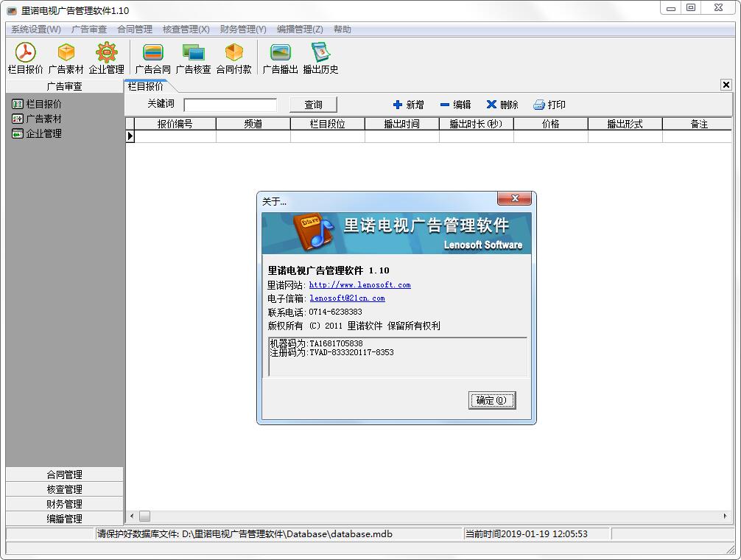
Task: Open the 帮助 menu
Action: point(342,29)
